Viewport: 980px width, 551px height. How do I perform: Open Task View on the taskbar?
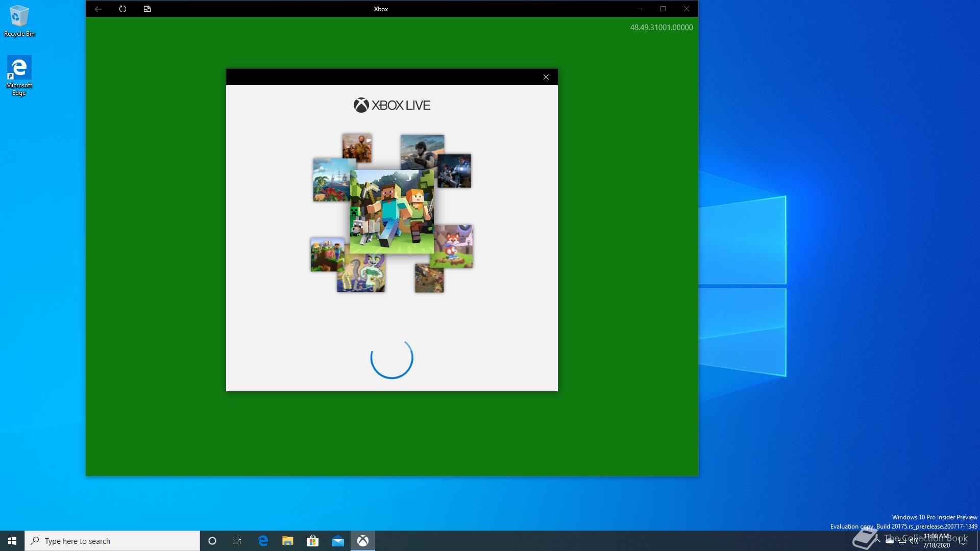pyautogui.click(x=237, y=541)
